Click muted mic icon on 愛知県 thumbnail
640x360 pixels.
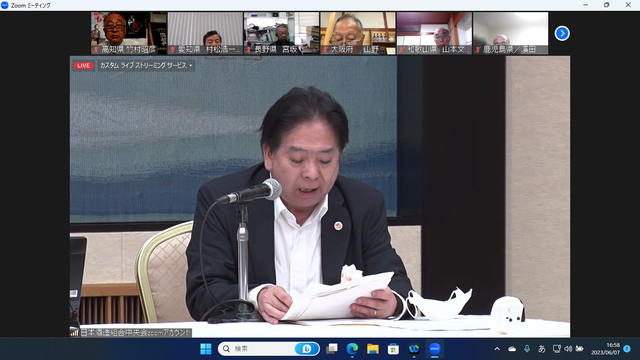[x=173, y=50]
